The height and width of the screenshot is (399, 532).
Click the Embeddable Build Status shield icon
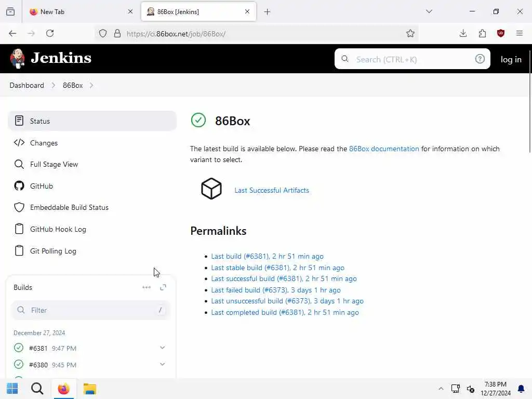[19, 207]
